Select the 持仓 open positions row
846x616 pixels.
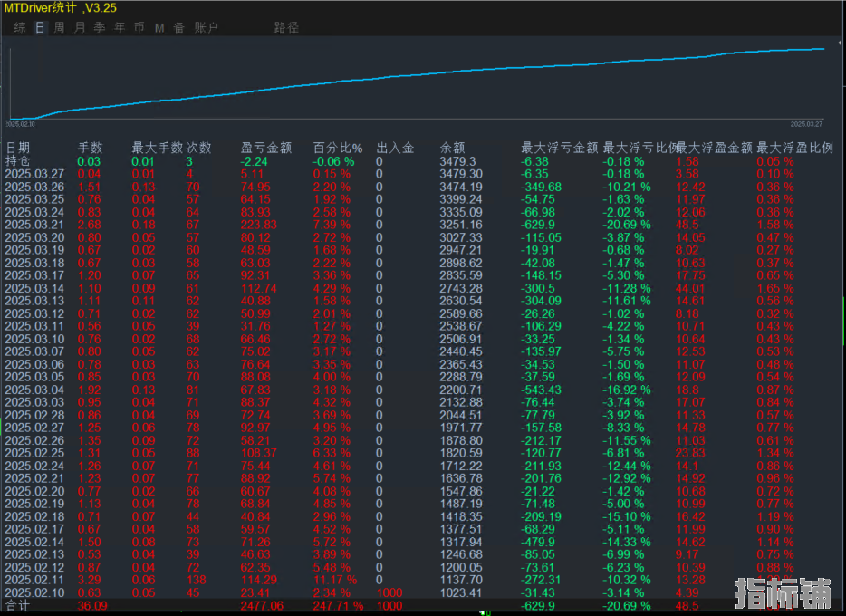click(18, 160)
